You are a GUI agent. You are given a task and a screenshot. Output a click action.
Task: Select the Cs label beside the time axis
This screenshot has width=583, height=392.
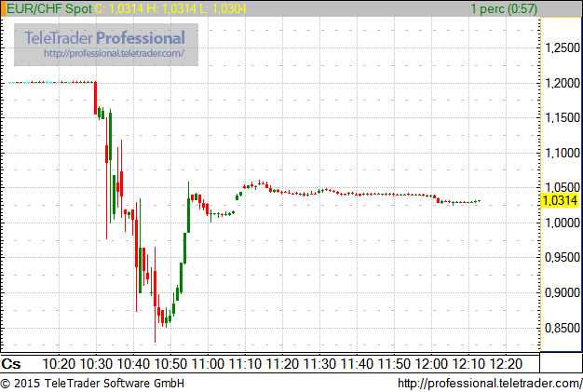tap(11, 364)
